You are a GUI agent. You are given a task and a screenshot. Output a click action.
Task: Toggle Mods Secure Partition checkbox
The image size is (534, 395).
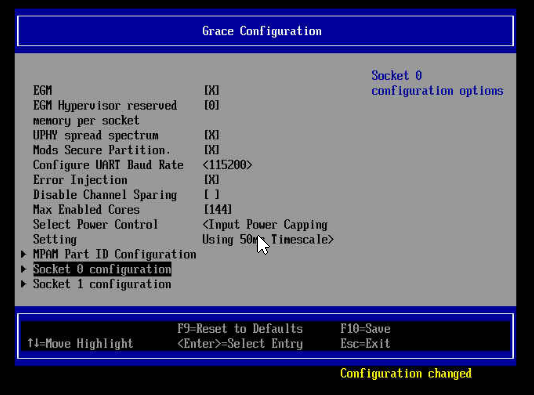(211, 150)
